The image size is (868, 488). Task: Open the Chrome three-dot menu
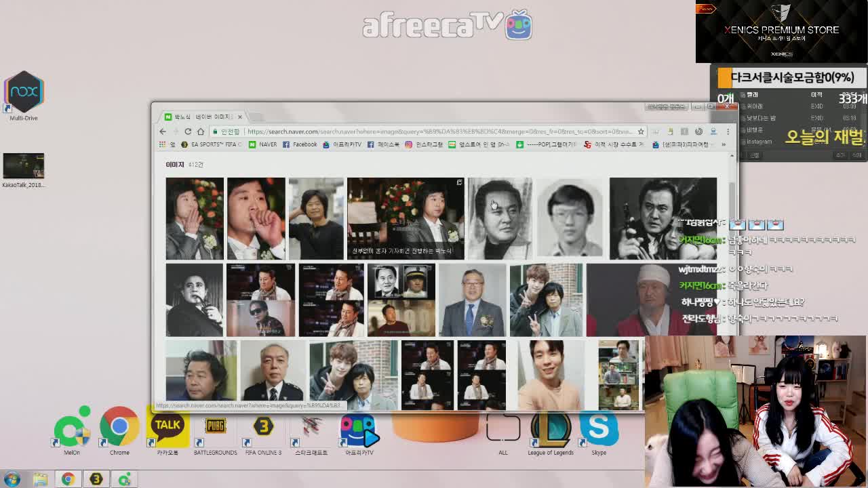click(728, 131)
